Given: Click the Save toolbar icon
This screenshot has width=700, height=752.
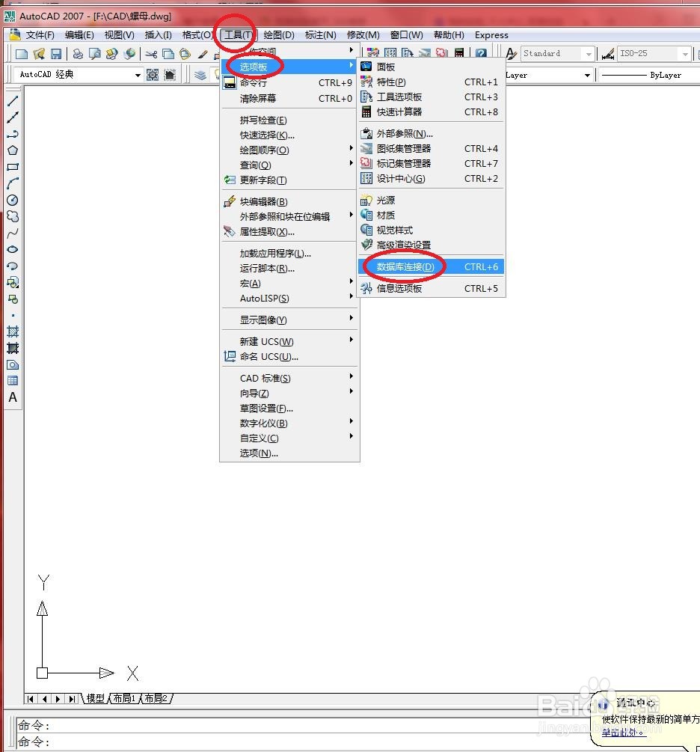Looking at the screenshot, I should click(56, 54).
